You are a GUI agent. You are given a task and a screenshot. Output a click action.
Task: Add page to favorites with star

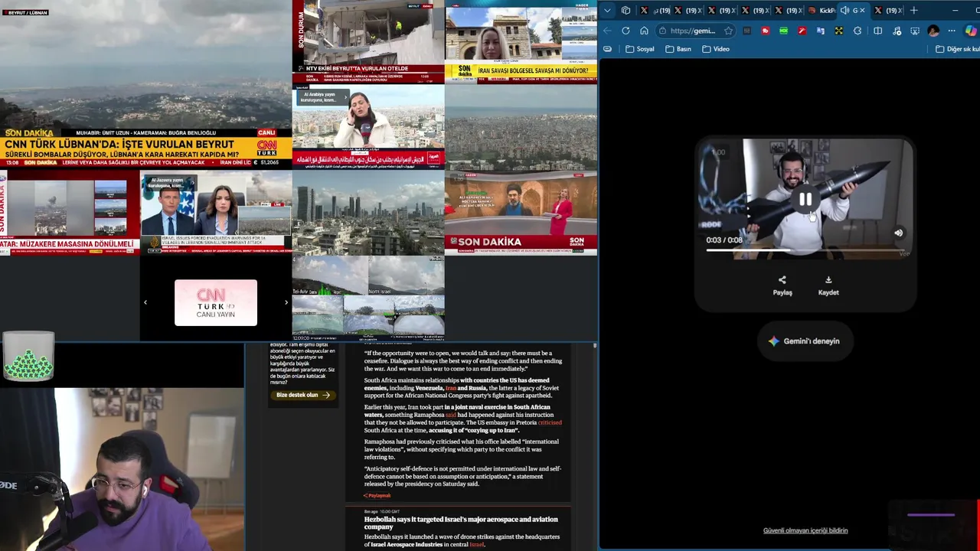728,31
